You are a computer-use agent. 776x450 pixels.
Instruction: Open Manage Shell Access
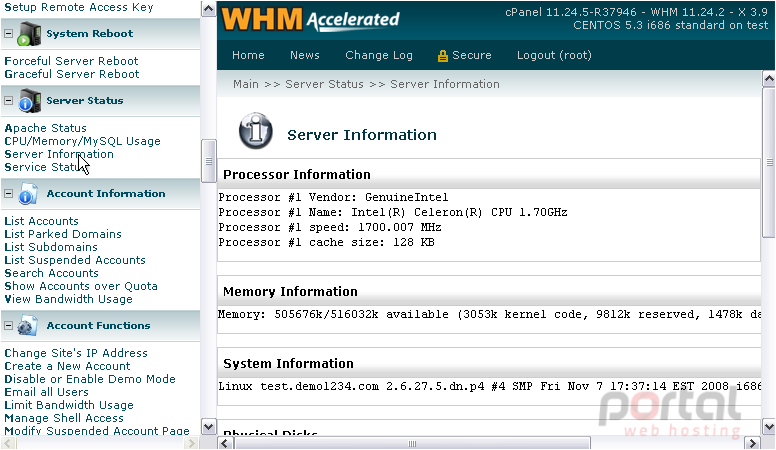(64, 418)
